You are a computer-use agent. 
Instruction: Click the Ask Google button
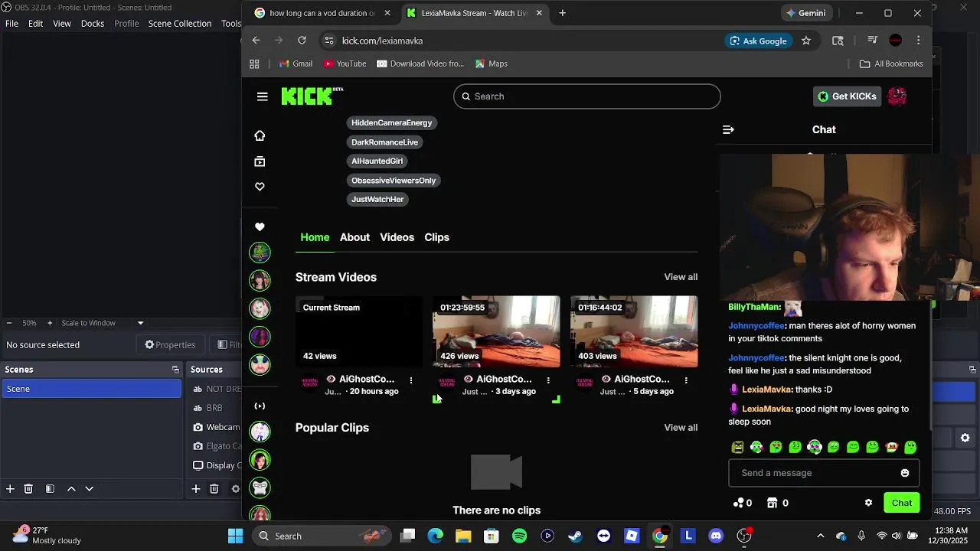[758, 41]
